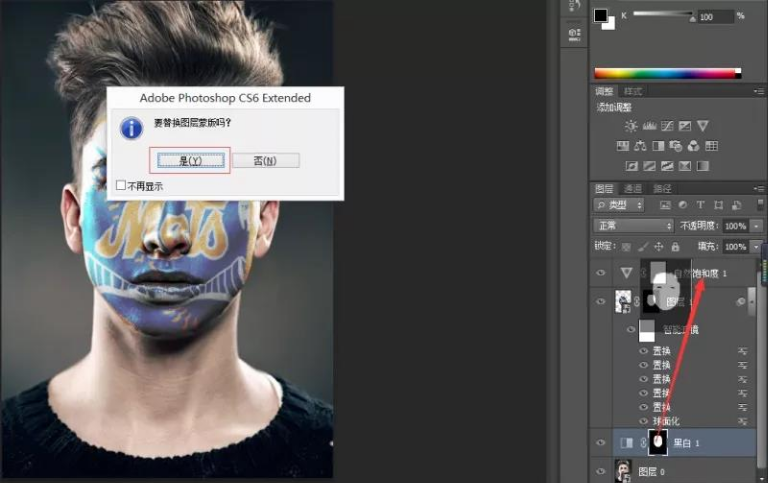Open 球面化 filter blending options
Viewport: 768px width, 483px height.
[x=743, y=421]
